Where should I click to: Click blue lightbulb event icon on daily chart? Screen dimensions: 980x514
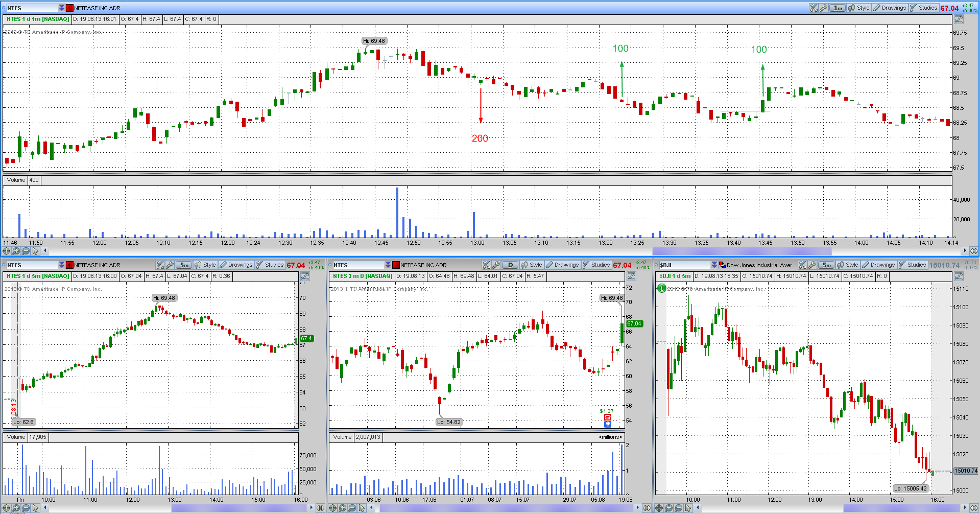(x=608, y=424)
